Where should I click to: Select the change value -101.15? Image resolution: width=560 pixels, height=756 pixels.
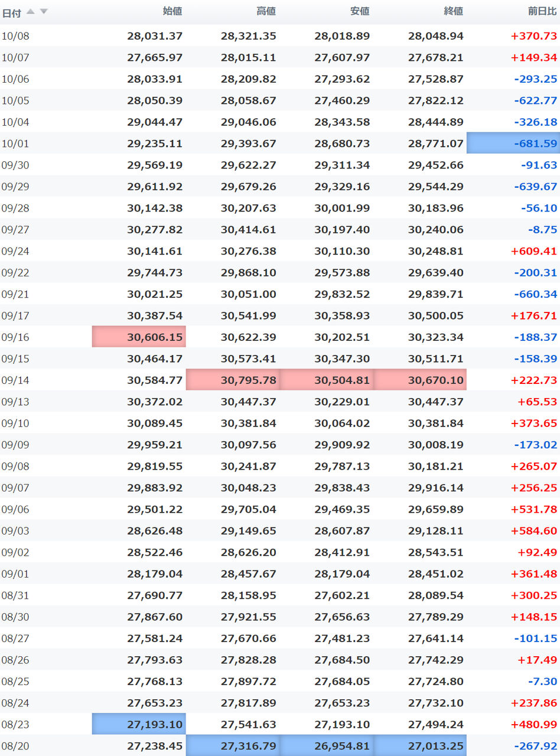tap(535, 638)
